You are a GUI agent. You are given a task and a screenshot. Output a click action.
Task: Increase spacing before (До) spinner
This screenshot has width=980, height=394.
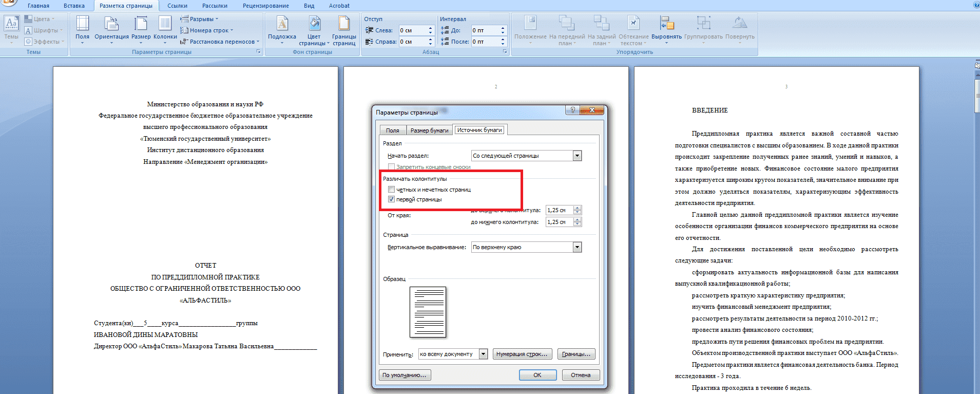click(503, 28)
